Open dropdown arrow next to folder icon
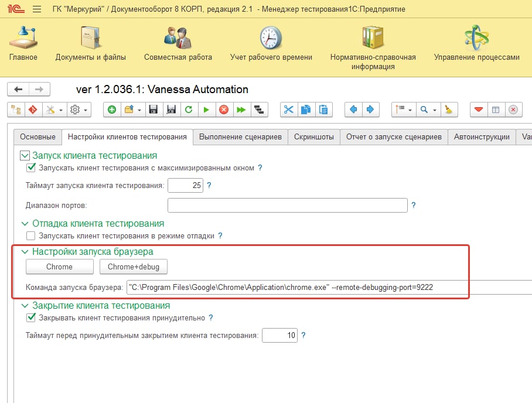Screen dimensions: 532x403 tap(139, 110)
